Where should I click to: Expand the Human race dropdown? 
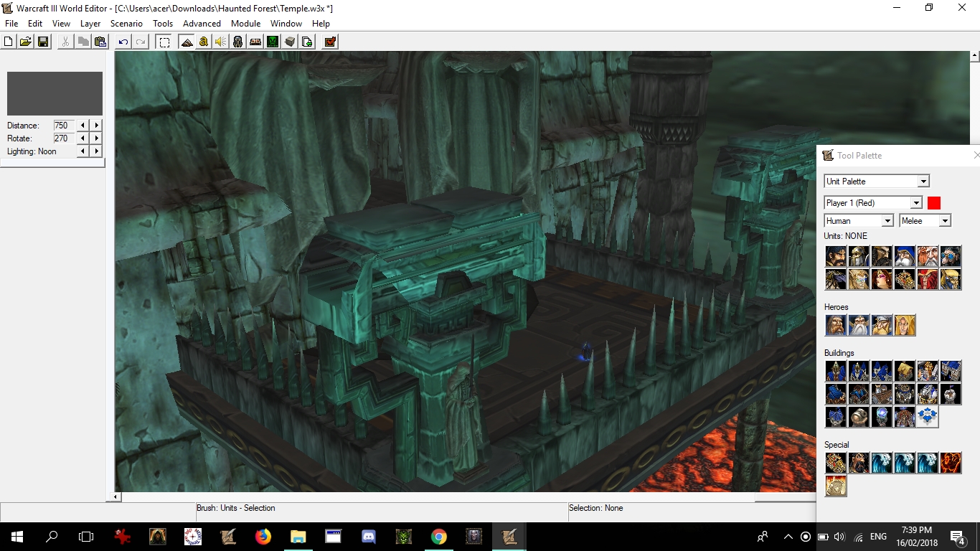(887, 221)
